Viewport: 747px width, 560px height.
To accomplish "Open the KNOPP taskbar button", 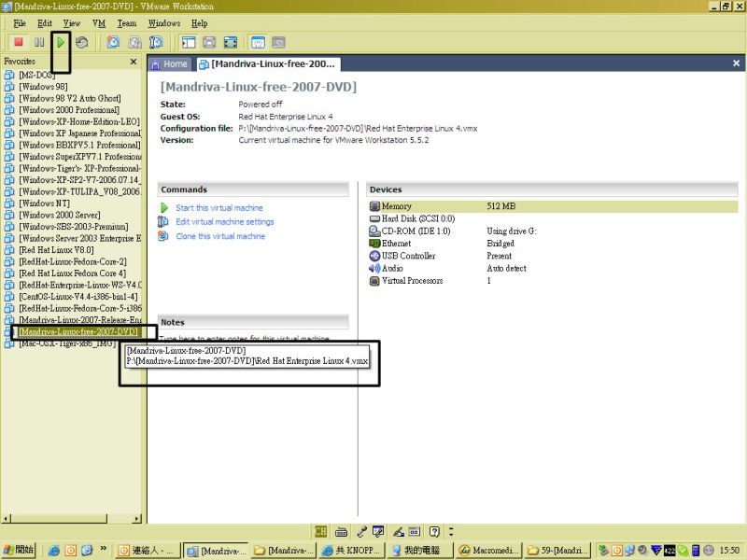I will click(x=353, y=551).
